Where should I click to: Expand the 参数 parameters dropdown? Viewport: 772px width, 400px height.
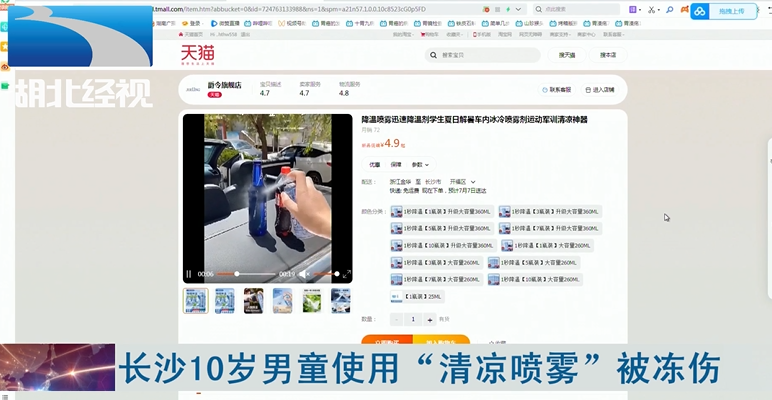tap(420, 164)
